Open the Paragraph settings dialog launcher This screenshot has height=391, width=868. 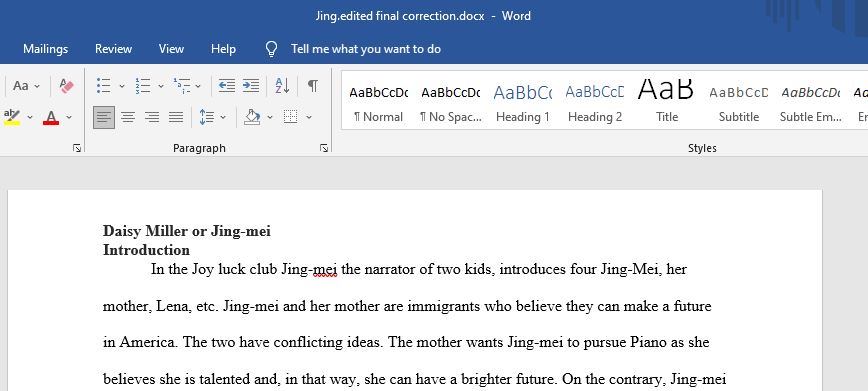[324, 148]
